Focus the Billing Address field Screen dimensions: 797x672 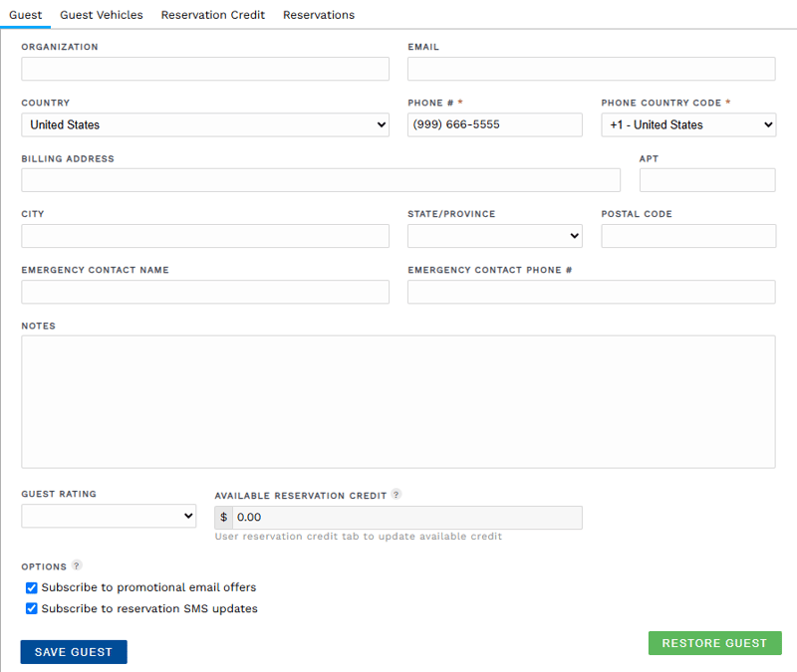320,180
